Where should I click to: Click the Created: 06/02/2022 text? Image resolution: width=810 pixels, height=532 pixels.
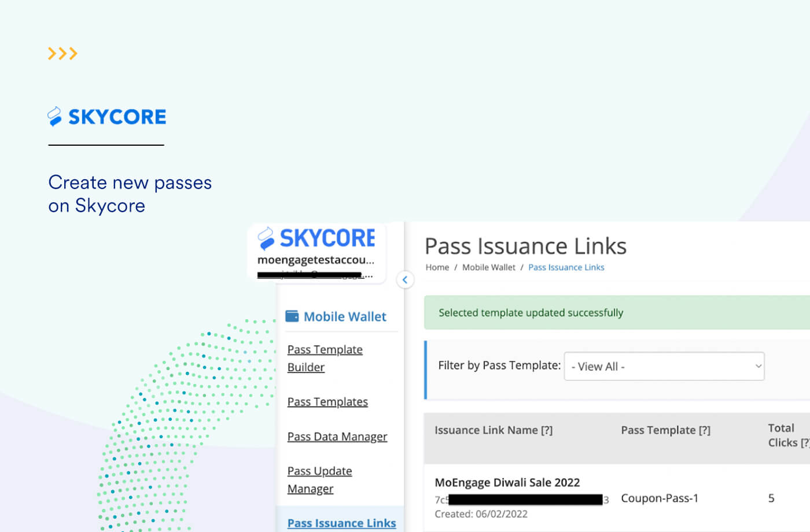click(481, 514)
